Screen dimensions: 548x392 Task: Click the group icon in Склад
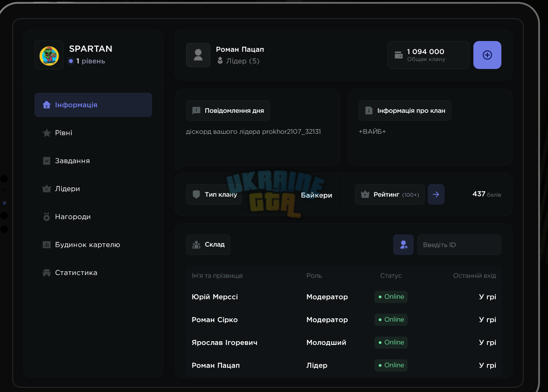pos(196,245)
